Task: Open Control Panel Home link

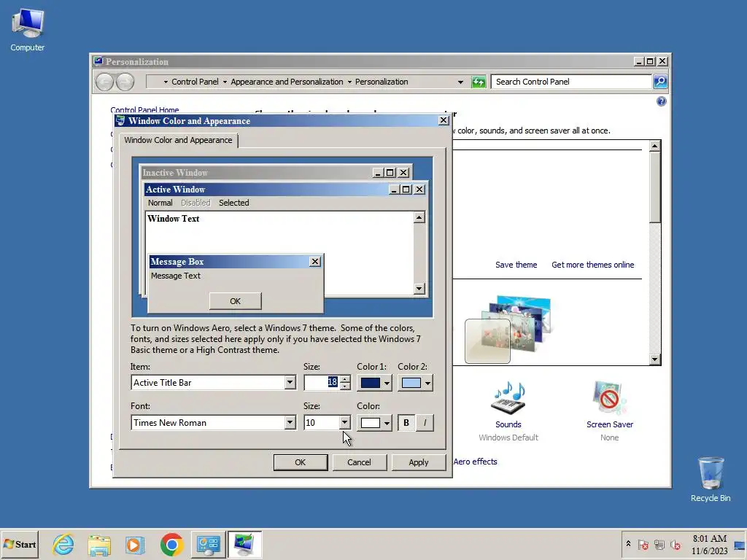Action: (x=144, y=110)
